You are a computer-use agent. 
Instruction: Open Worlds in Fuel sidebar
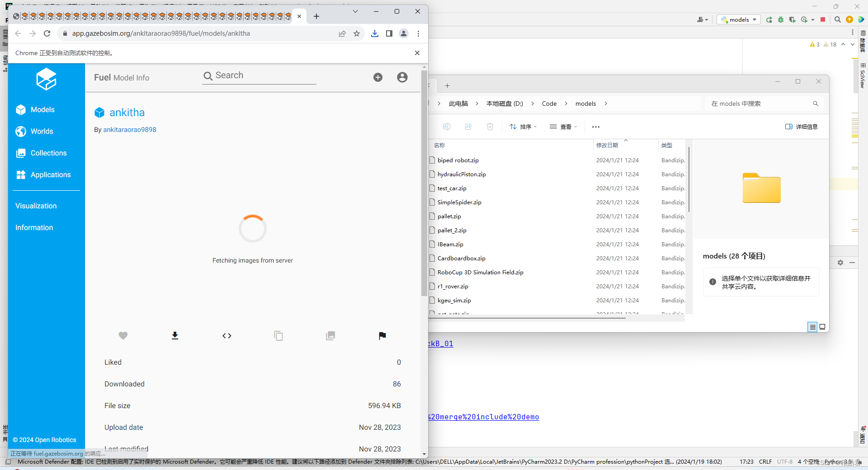pos(34,132)
